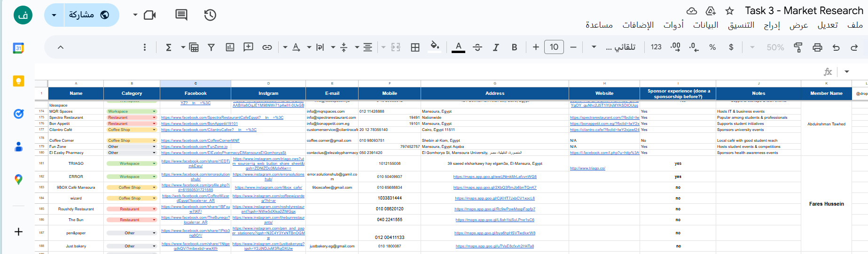This screenshot has height=254, width=868.
Task: Open Google Tasks side panel
Action: click(18, 114)
